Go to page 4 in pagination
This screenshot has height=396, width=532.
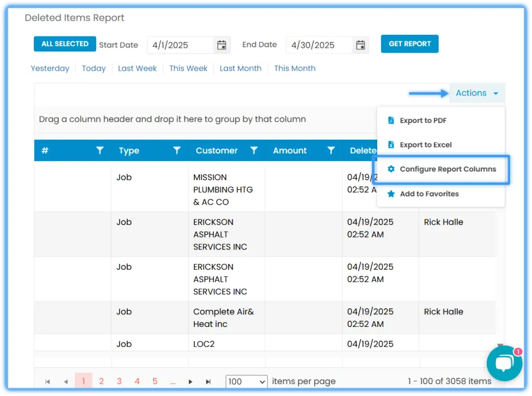137,381
